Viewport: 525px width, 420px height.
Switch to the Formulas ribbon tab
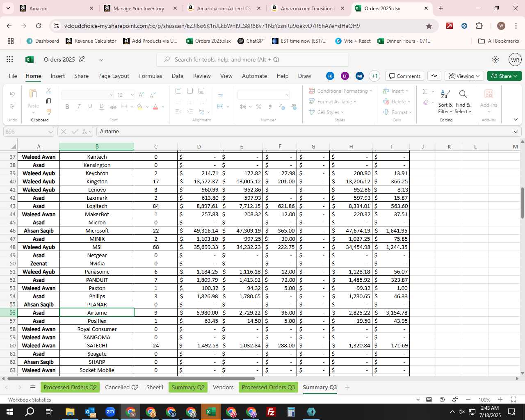[x=151, y=76]
